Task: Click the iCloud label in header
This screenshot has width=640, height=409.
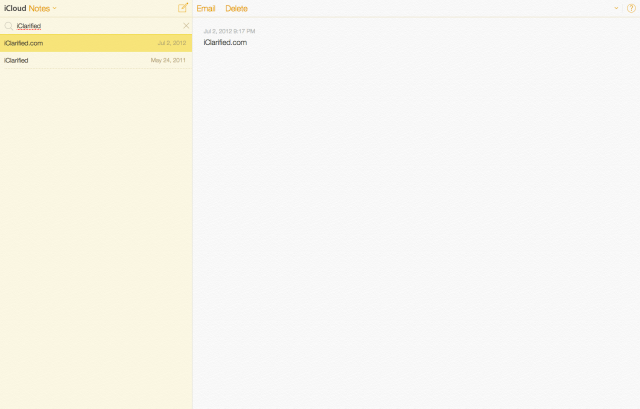Action: (15, 8)
